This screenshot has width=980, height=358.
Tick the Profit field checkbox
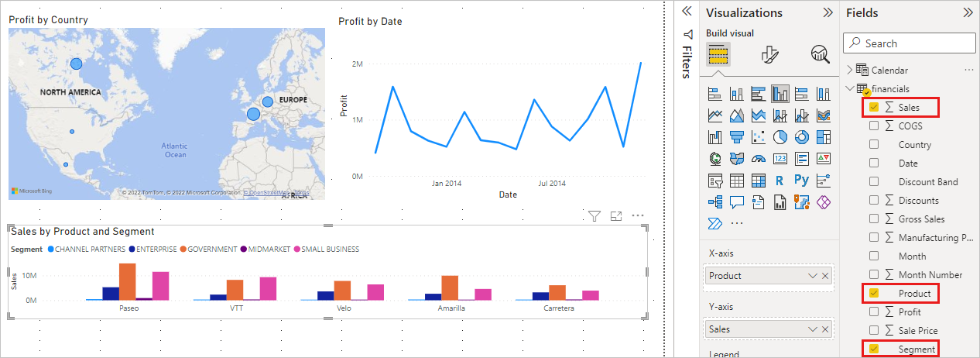pyautogui.click(x=874, y=312)
